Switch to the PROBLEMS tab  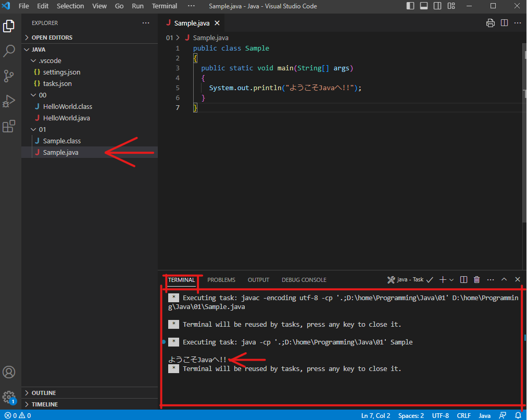pos(221,280)
